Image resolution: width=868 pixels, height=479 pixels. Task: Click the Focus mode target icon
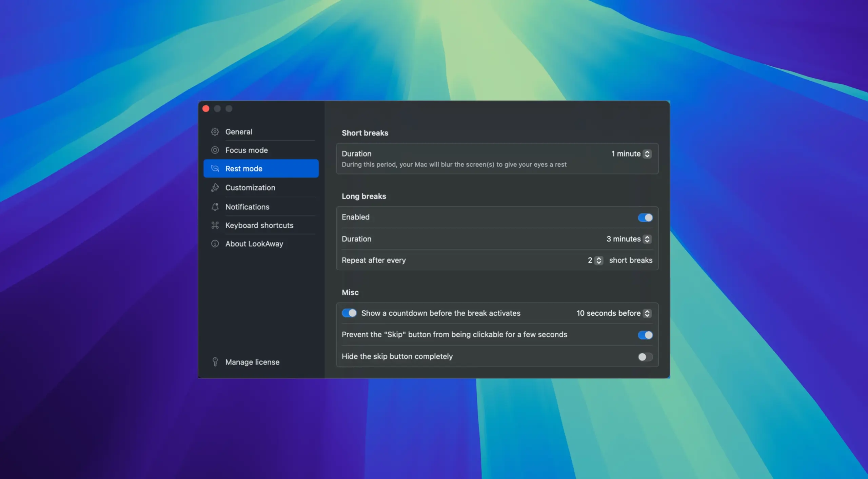(215, 150)
